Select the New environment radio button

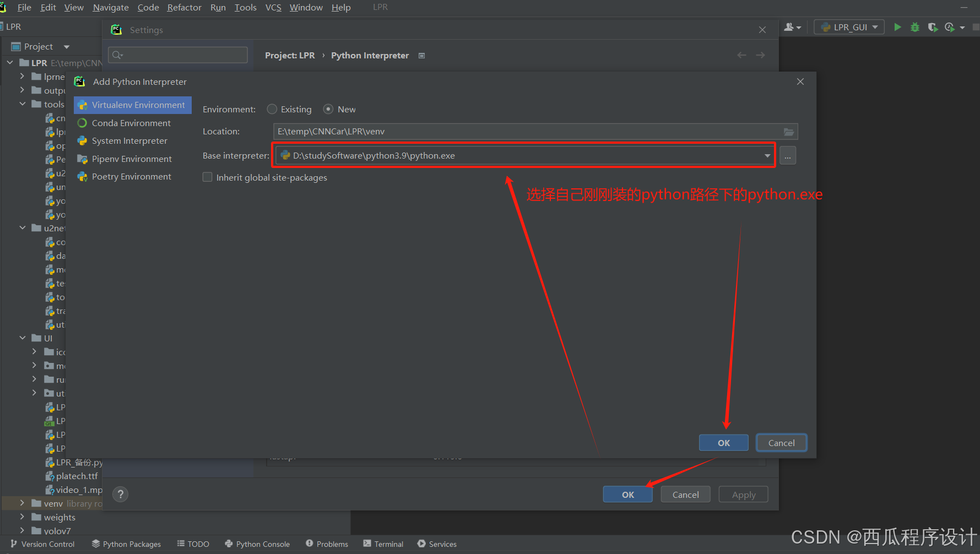pos(328,109)
